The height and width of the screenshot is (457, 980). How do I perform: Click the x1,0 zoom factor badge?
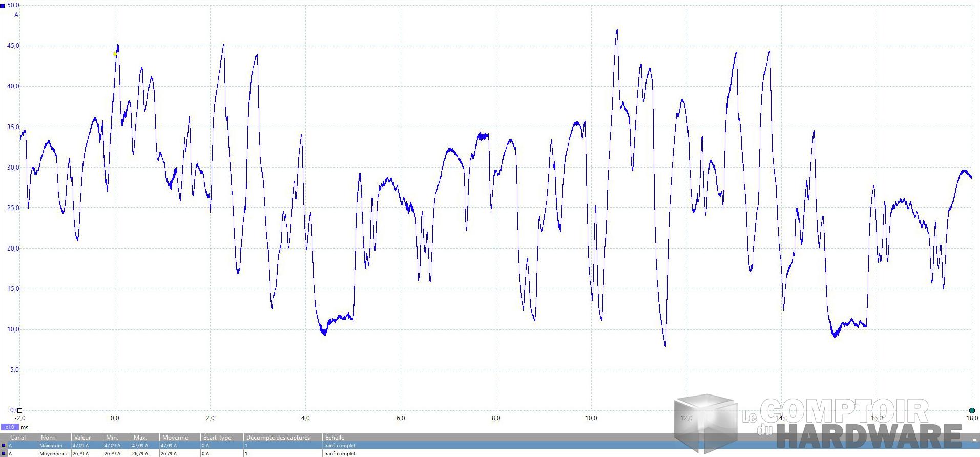tap(9, 427)
